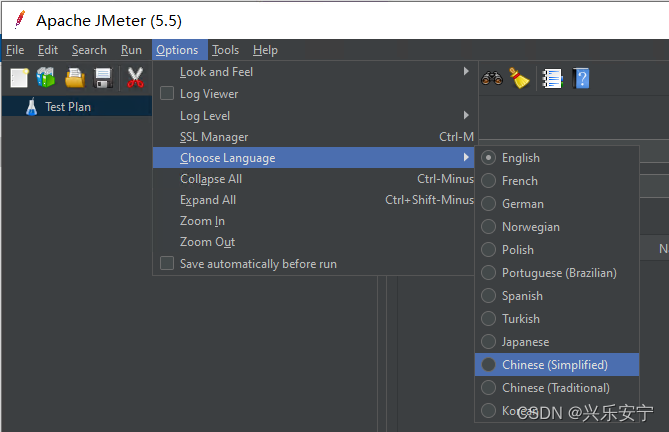Open the Templates icon in toolbar

coord(46,78)
